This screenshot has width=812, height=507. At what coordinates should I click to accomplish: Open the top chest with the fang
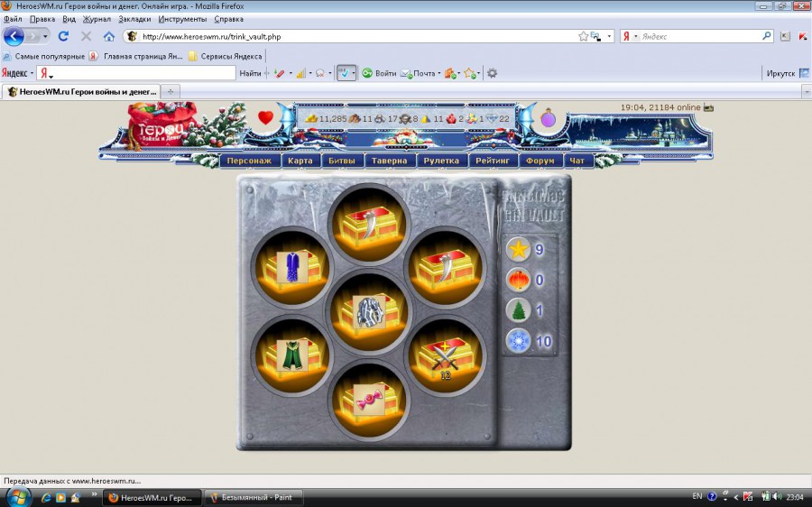pos(369,225)
